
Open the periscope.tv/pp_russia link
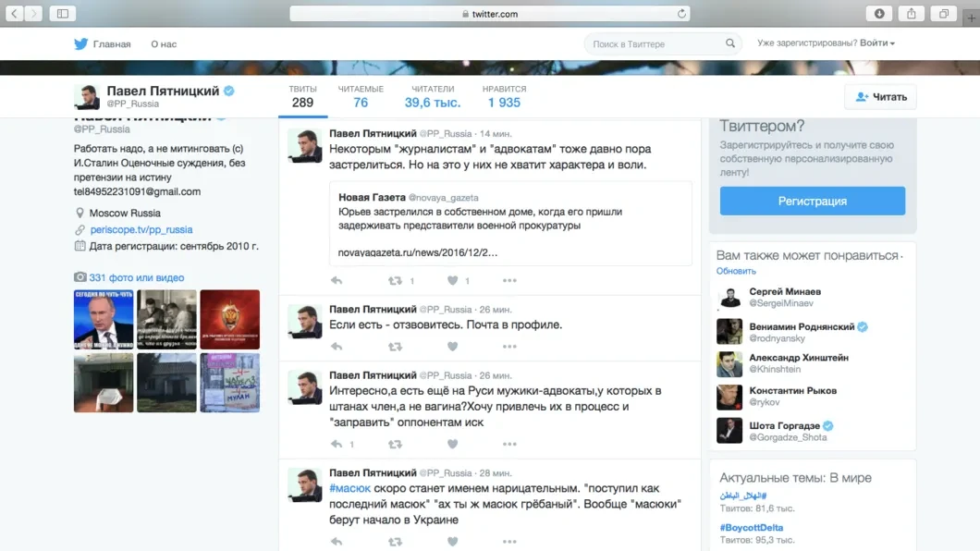click(x=141, y=229)
